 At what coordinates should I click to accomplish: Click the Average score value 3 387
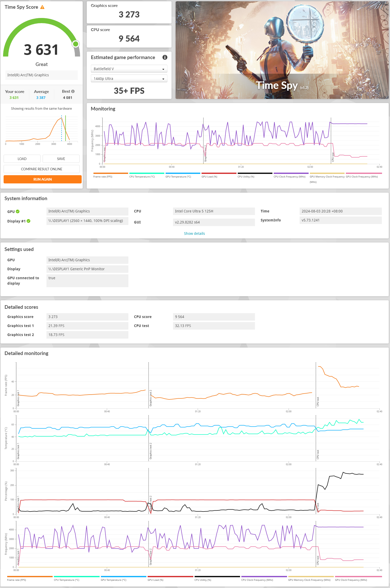click(41, 98)
